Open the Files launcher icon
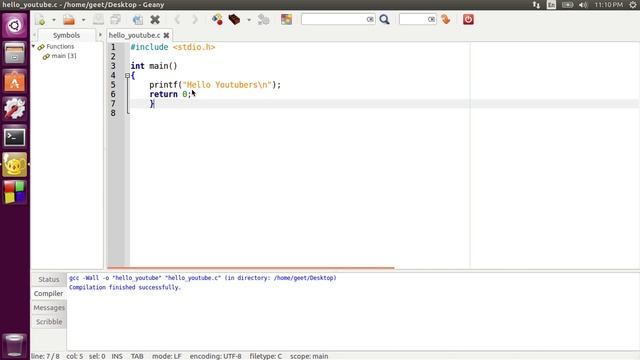This screenshot has height=360, width=640. (15, 53)
